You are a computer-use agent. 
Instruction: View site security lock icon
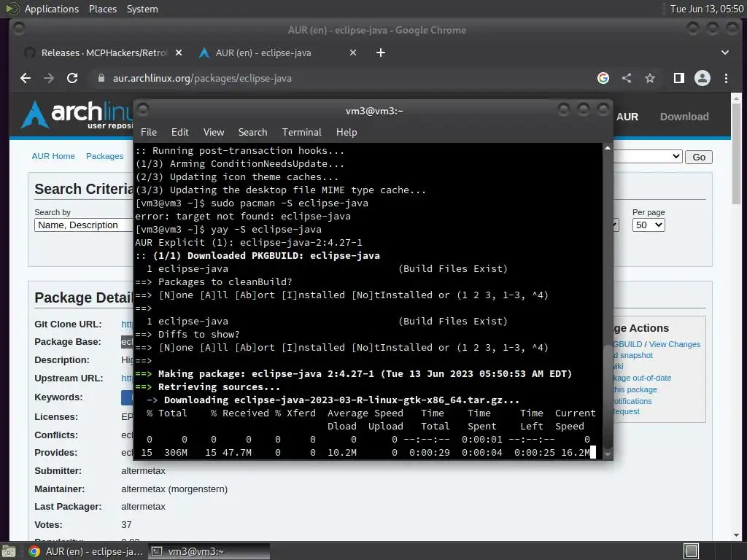101,78
